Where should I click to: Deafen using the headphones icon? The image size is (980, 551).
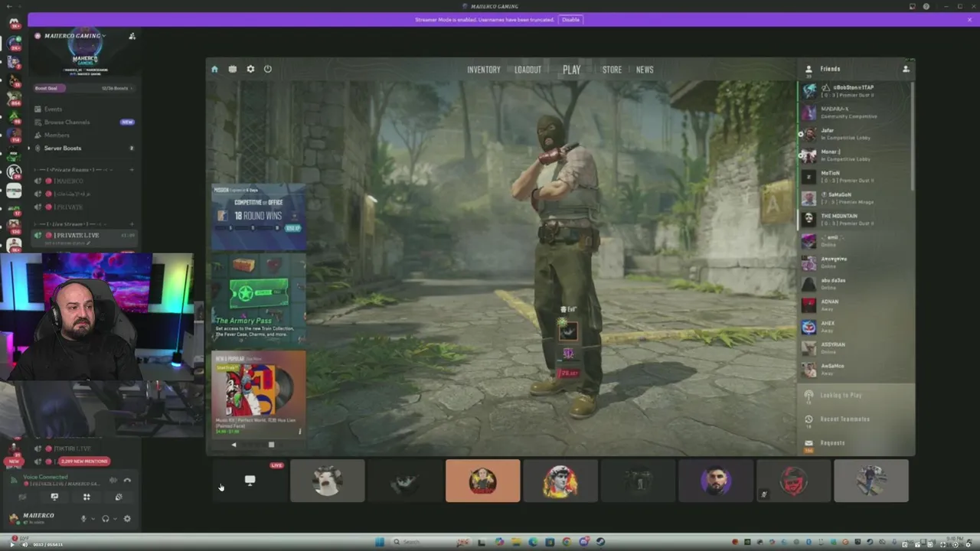[x=106, y=519]
